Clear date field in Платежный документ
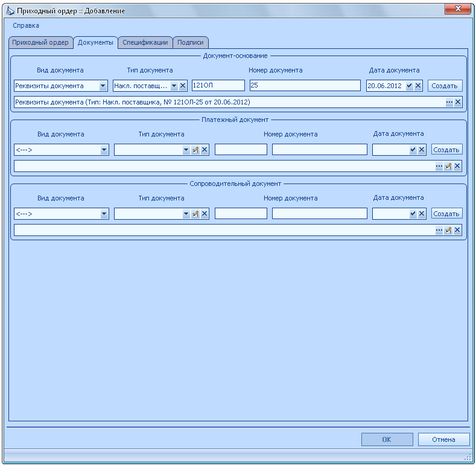 tap(421, 150)
